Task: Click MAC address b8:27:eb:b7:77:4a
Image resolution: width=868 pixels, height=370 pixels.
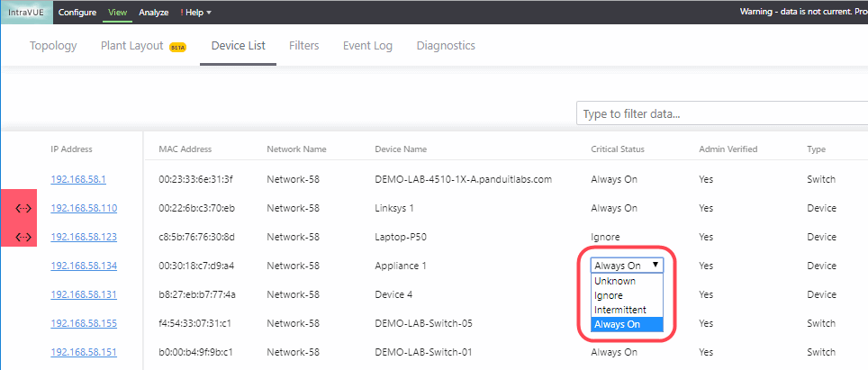Action: pyautogui.click(x=197, y=294)
